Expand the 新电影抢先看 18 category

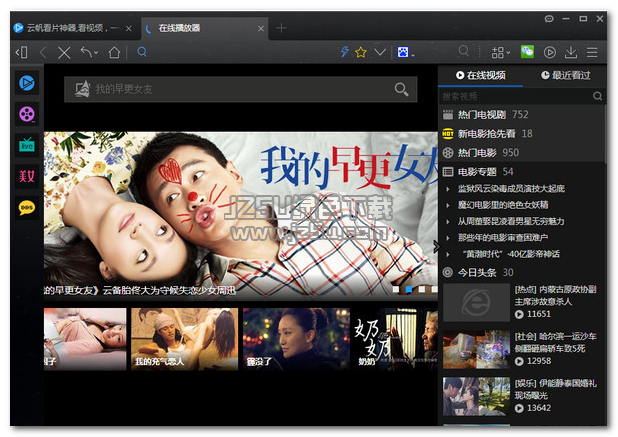tap(522, 134)
